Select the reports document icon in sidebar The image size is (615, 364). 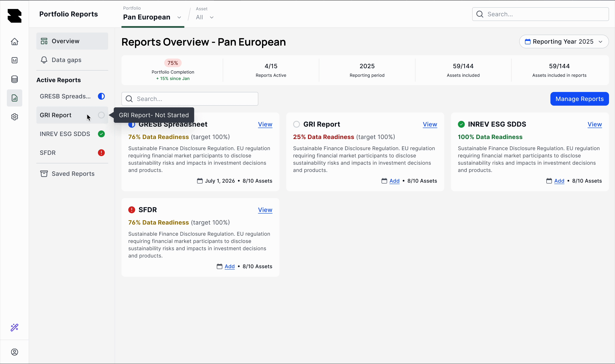point(15,98)
